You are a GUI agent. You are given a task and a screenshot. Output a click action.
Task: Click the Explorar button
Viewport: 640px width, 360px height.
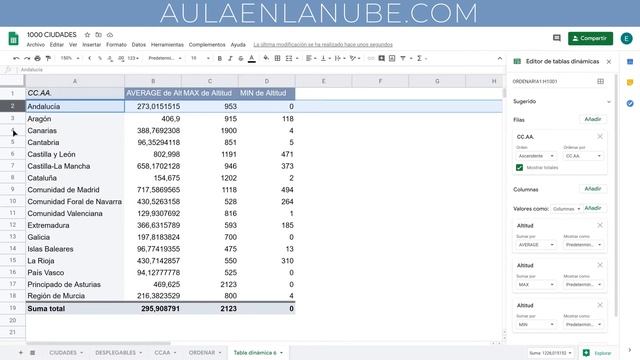[598, 353]
